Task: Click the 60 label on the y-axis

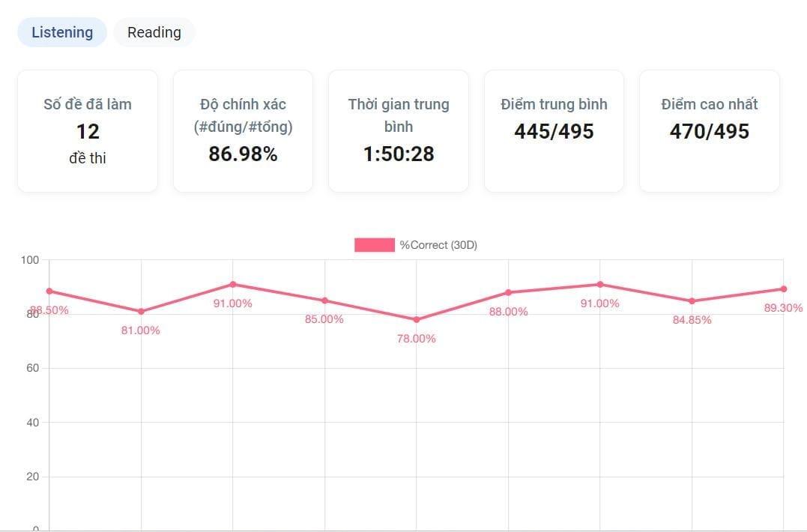Action: point(33,368)
